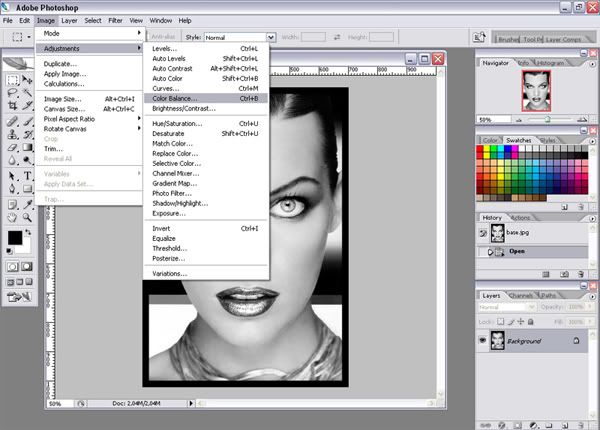600x430 pixels.
Task: Select the Zoom magnifier tool
Action: pyautogui.click(x=27, y=218)
